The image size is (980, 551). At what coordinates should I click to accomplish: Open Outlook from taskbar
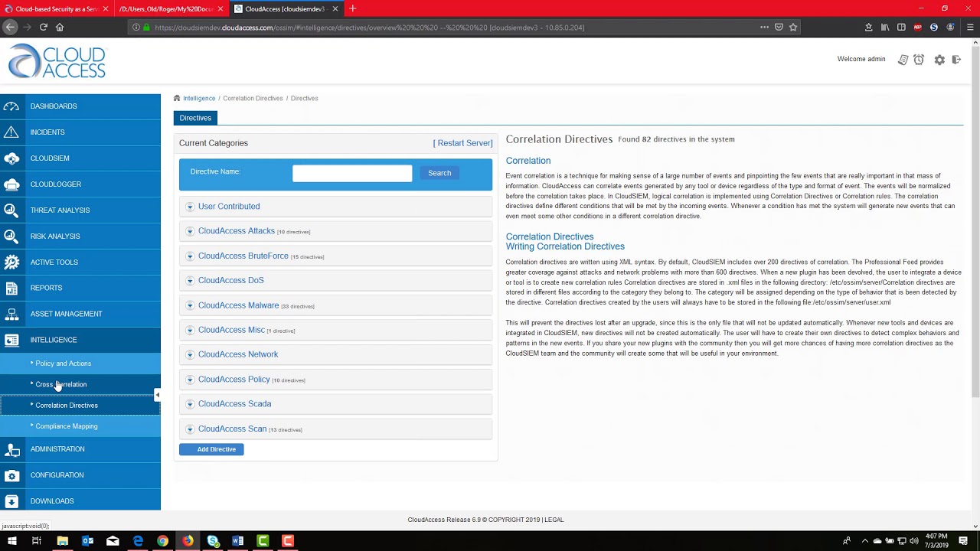[x=88, y=541]
